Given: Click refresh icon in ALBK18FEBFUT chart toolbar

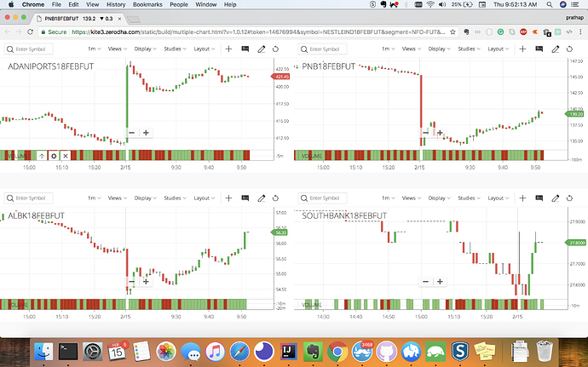Looking at the screenshot, I should pos(275,198).
